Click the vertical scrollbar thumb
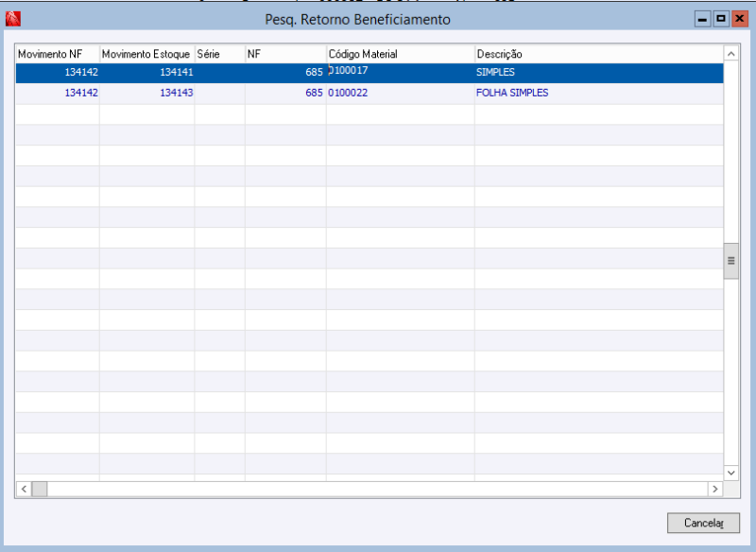Viewport: 756px width, 552px height. pos(730,261)
